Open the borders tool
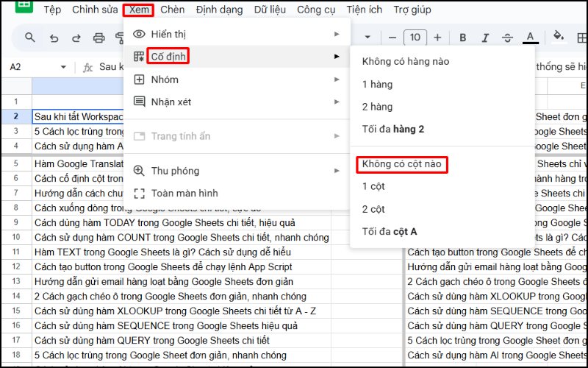This screenshot has height=368, width=588. (x=582, y=38)
